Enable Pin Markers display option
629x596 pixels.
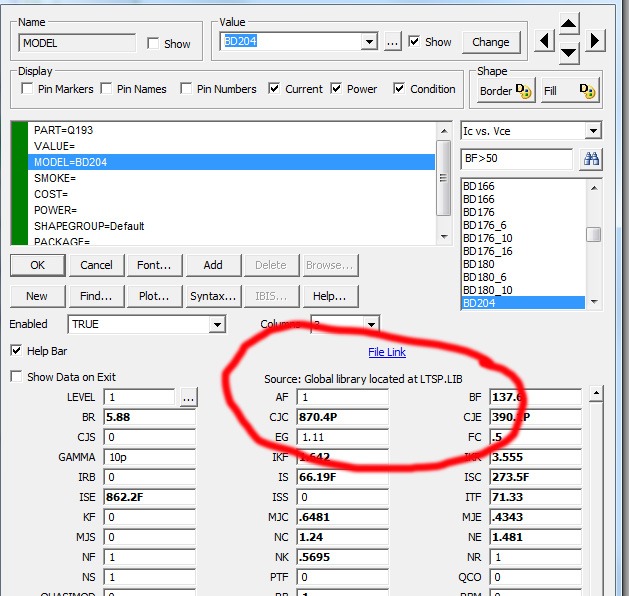pos(27,88)
